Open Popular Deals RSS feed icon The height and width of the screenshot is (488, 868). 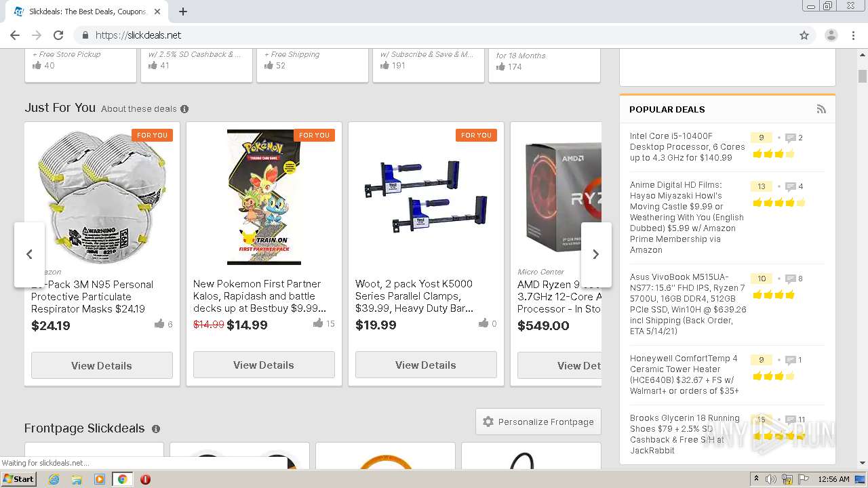(x=821, y=109)
